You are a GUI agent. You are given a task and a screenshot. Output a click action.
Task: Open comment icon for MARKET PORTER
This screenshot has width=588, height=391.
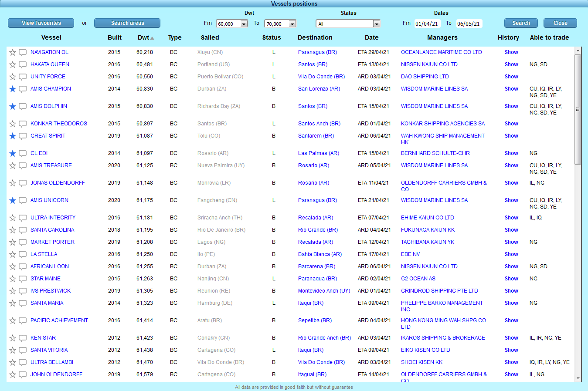(23, 243)
